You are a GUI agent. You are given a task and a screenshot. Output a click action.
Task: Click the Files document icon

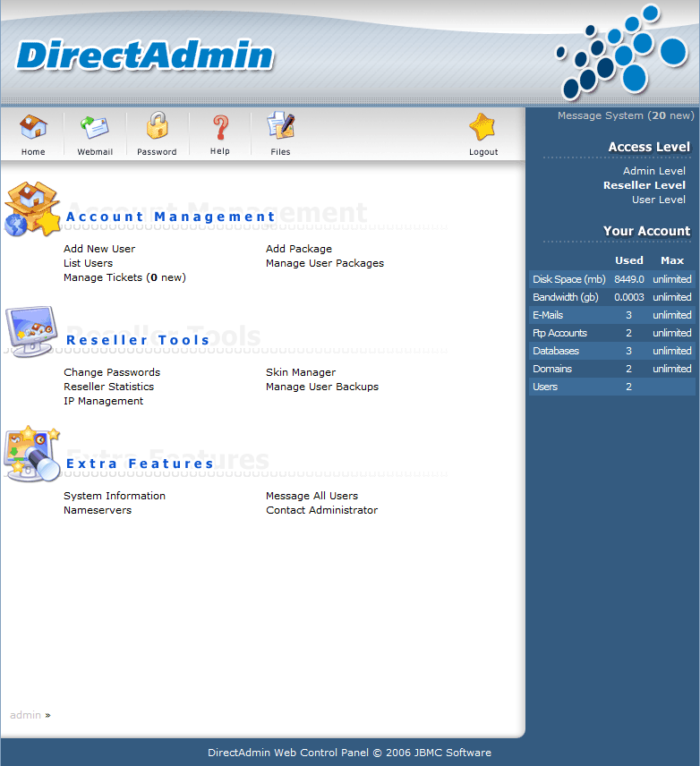pyautogui.click(x=281, y=125)
